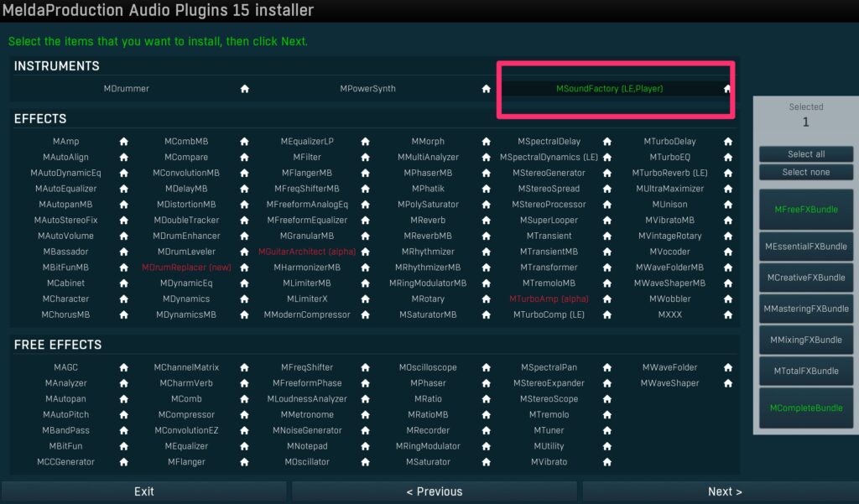Open the home icon next to MSoundFactory
Image resolution: width=859 pixels, height=504 pixels.
727,89
